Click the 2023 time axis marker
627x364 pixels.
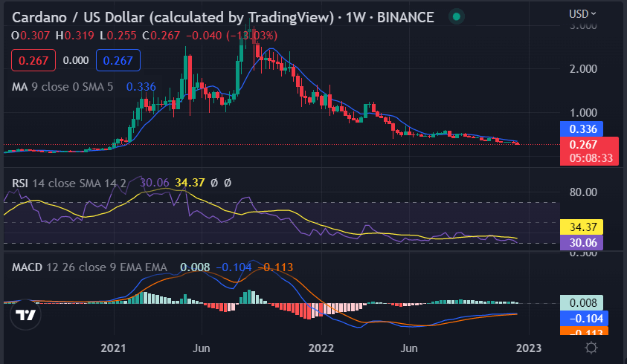pyautogui.click(x=529, y=348)
